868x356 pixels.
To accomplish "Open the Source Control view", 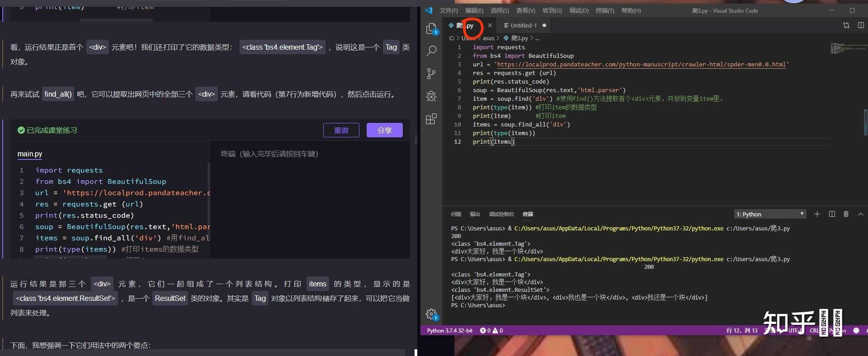I will coord(431,74).
